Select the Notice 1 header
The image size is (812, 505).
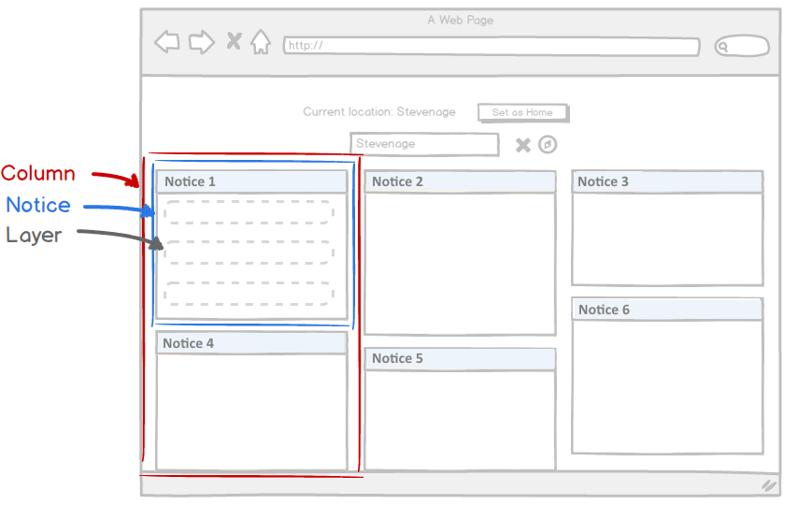click(251, 181)
